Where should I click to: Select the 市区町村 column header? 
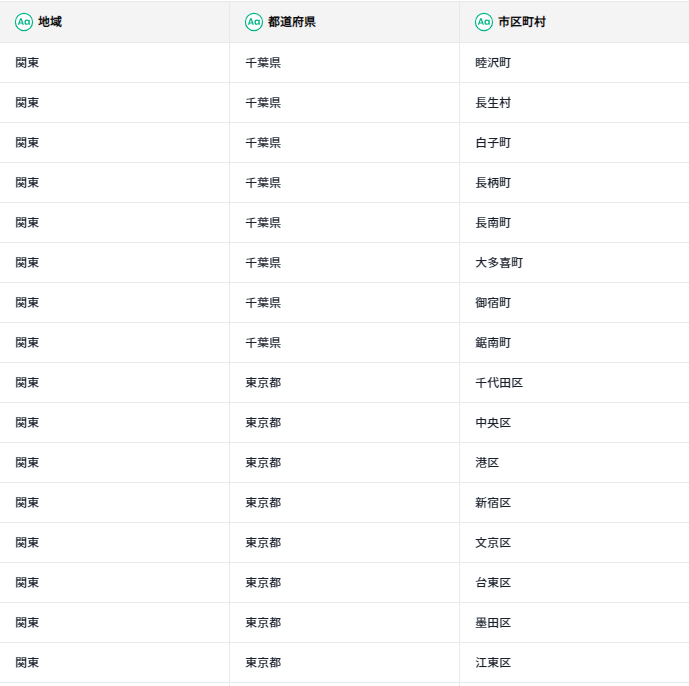tap(574, 22)
